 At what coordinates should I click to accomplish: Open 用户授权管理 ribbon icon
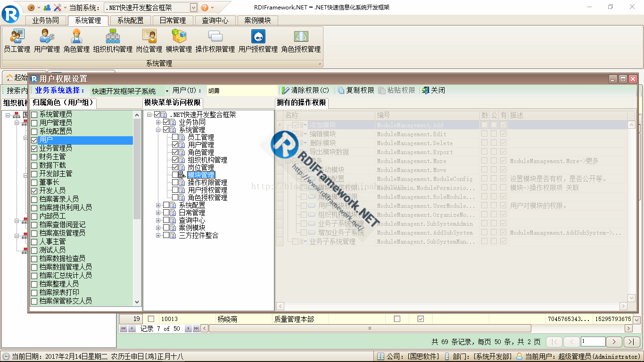[x=258, y=41]
